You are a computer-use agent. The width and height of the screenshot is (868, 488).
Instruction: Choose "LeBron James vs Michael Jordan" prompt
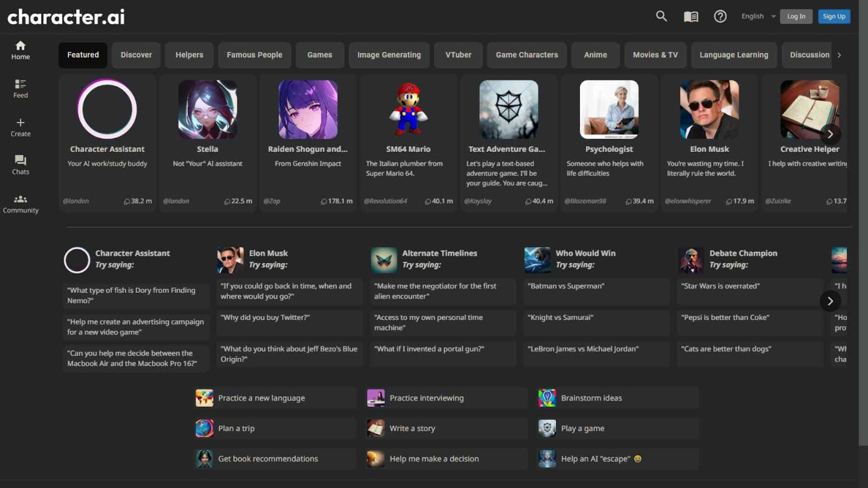coord(597,354)
